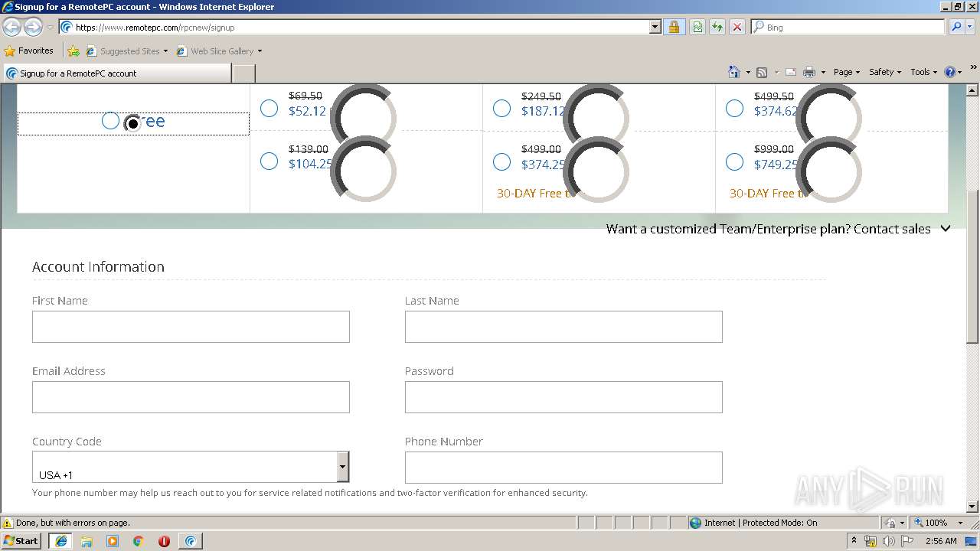This screenshot has width=980, height=551.
Task: Expand the Web Slice Gallery dropdown
Action: pyautogui.click(x=260, y=51)
